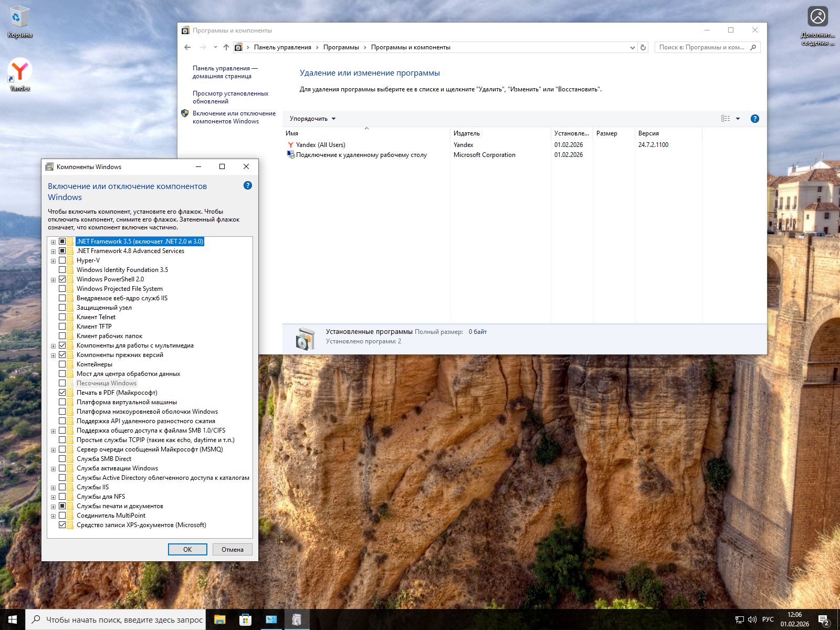Open Microsoft Store from the taskbar
The height and width of the screenshot is (630, 840).
(x=245, y=619)
